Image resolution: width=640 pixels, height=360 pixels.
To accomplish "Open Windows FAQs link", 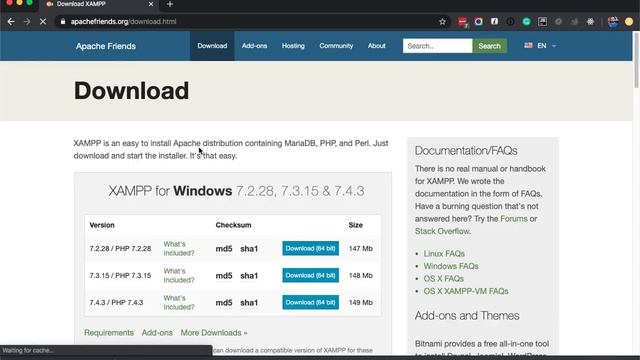I will [451, 266].
